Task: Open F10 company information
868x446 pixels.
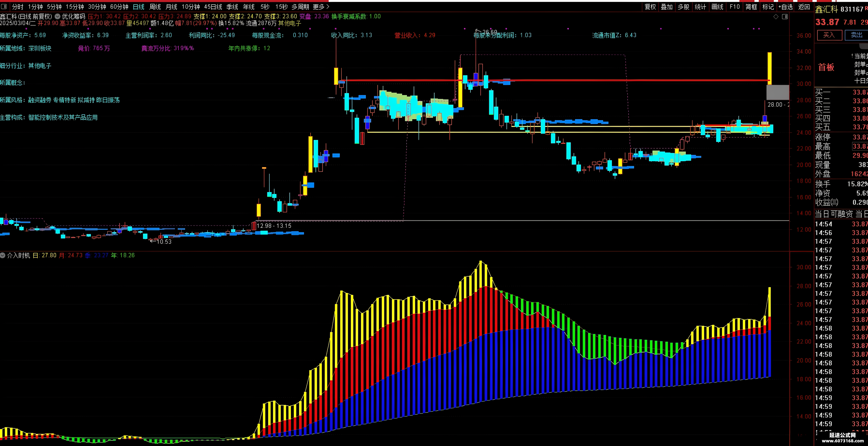Action: tap(735, 7)
